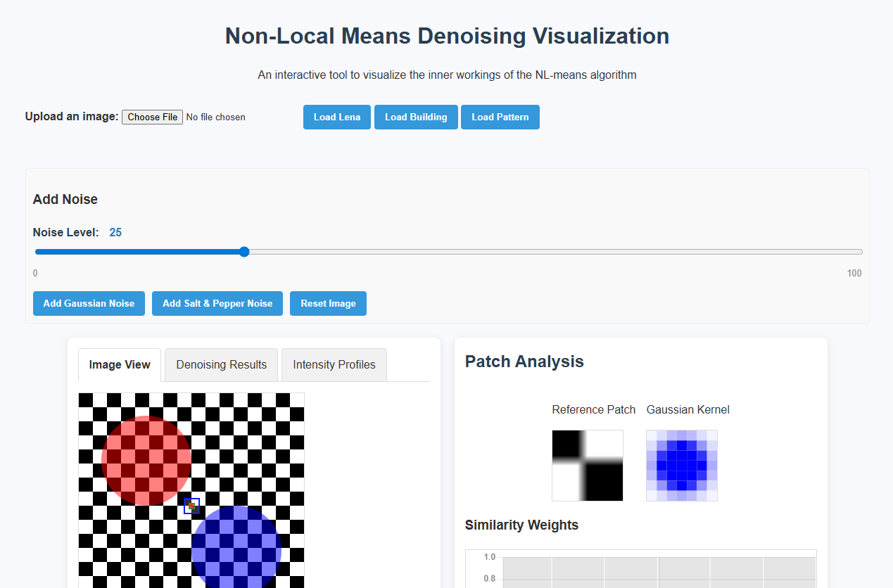Click the noise level value 25

coord(115,232)
